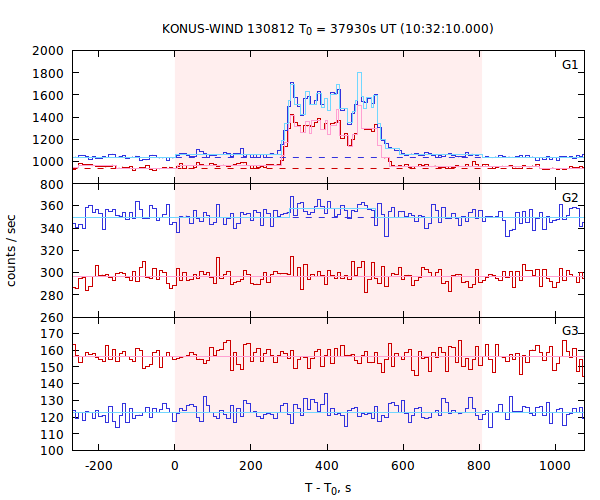Viewport: 600px width, 500px height.
Task: Click the 120 tick label in G3
Action: (x=52, y=417)
